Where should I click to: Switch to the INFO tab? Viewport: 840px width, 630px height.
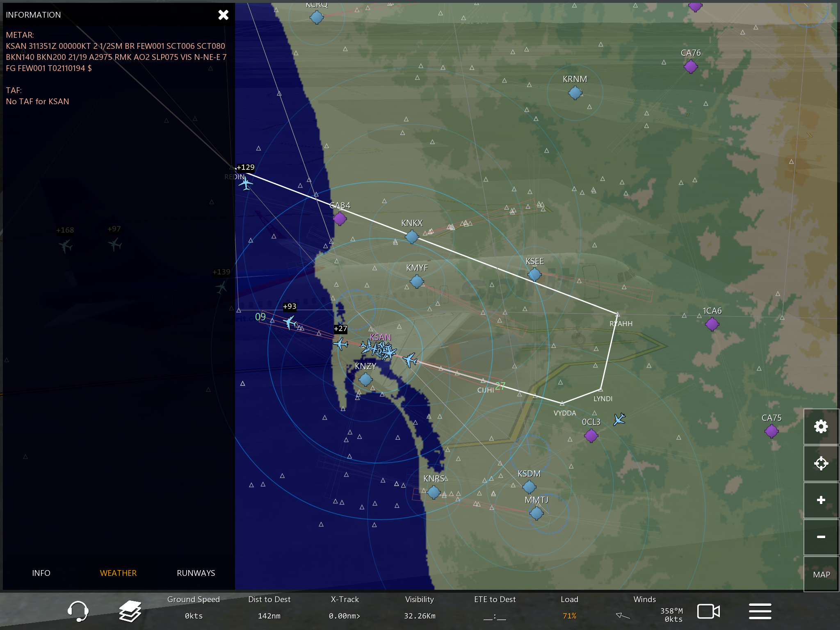click(x=41, y=573)
